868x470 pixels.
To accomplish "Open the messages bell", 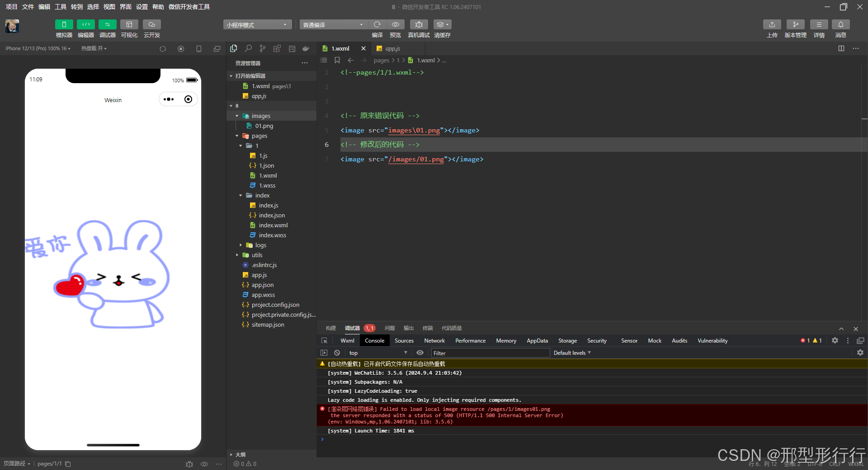I will [x=841, y=24].
